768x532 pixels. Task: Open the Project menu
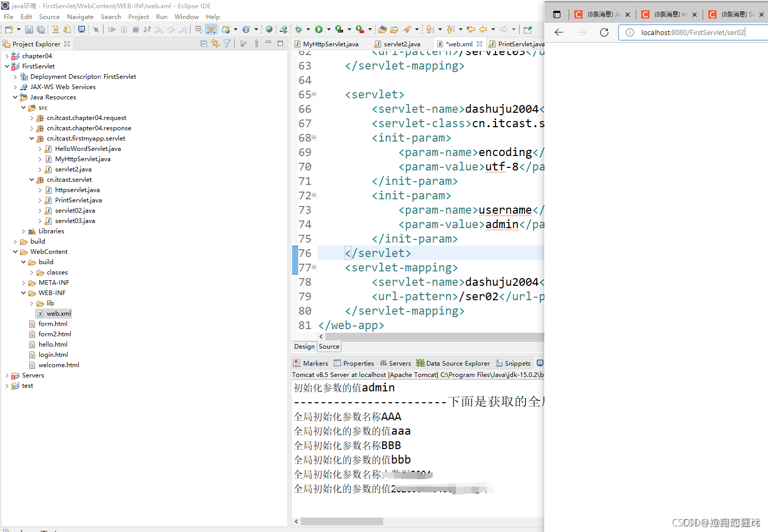click(x=139, y=16)
